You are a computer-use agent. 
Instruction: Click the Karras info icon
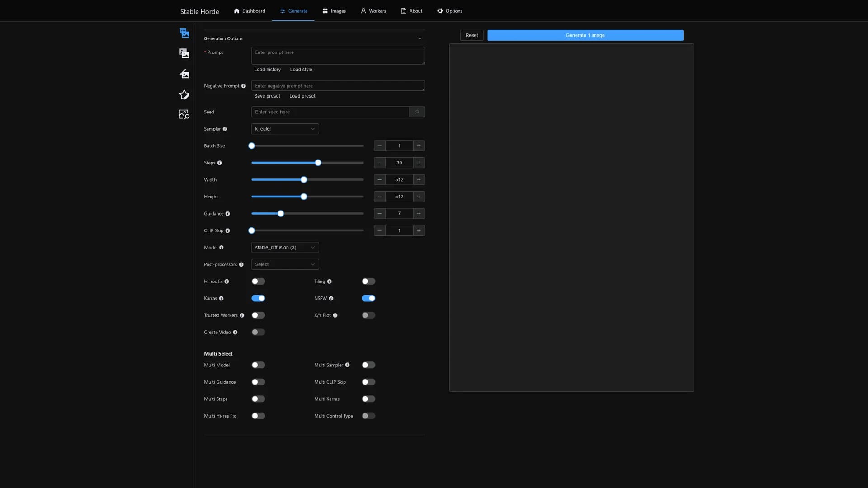222,299
